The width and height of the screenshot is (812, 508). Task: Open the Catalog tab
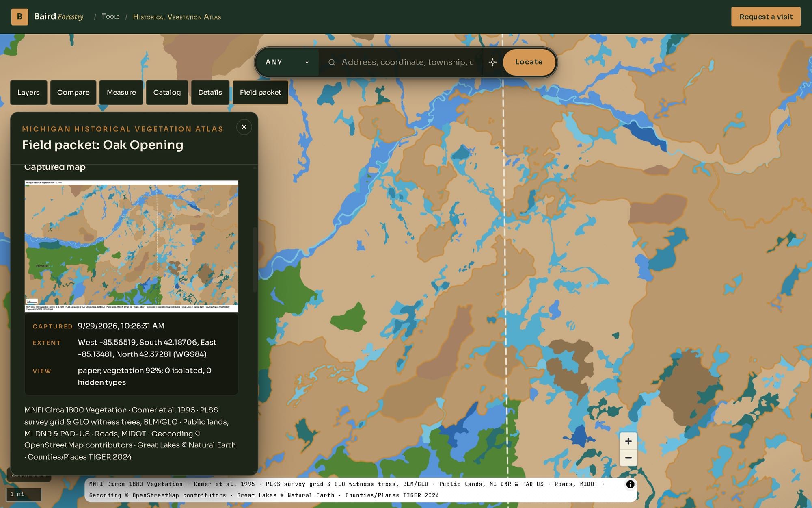tap(167, 92)
